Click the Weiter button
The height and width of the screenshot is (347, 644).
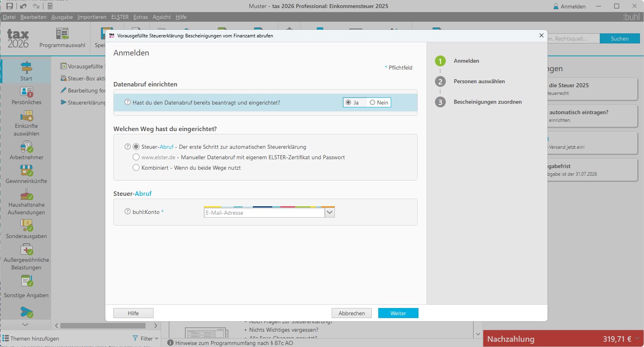pyautogui.click(x=398, y=313)
